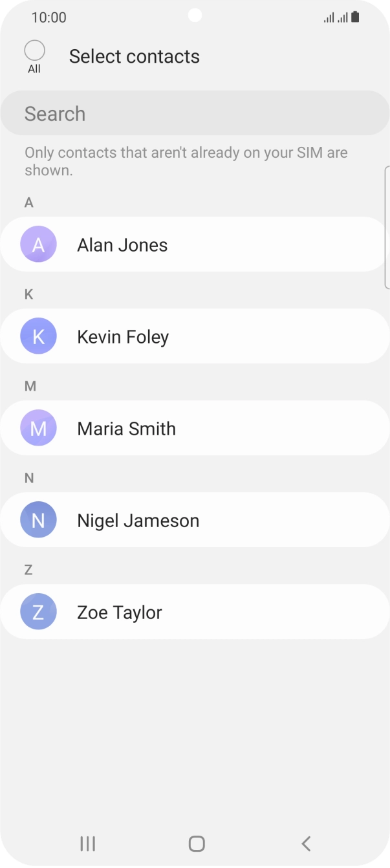
Task: Tap the 'Z' avatar icon
Action: point(38,612)
